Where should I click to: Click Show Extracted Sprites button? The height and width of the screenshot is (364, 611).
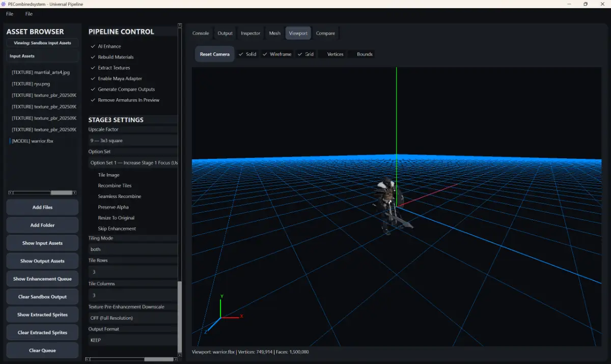pyautogui.click(x=42, y=315)
